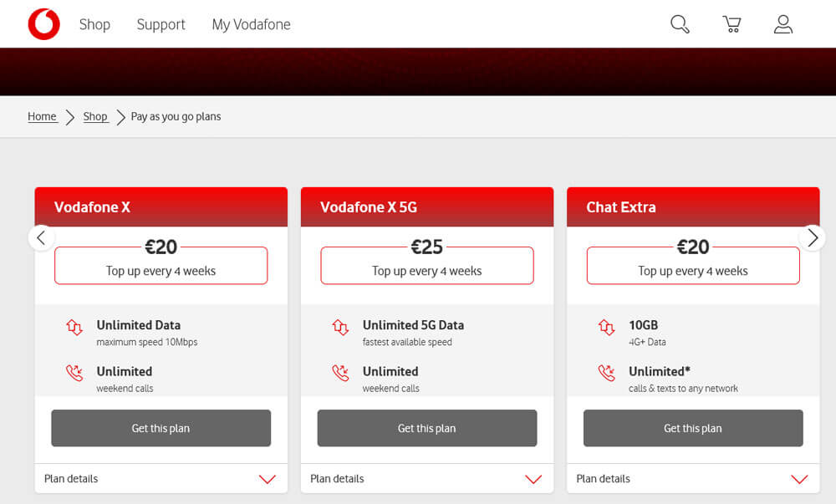Open the user account icon
836x504 pixels.
(783, 24)
